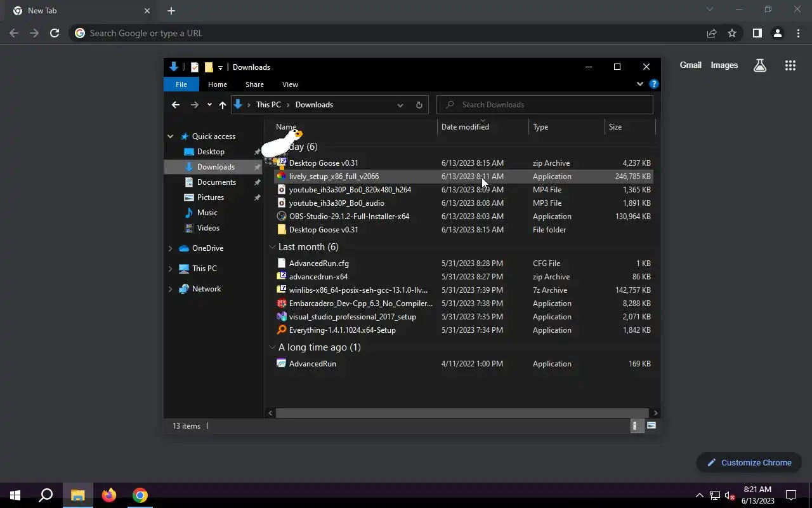Open recent locations dropdown in Explorer
The height and width of the screenshot is (508, 812).
coord(209,105)
